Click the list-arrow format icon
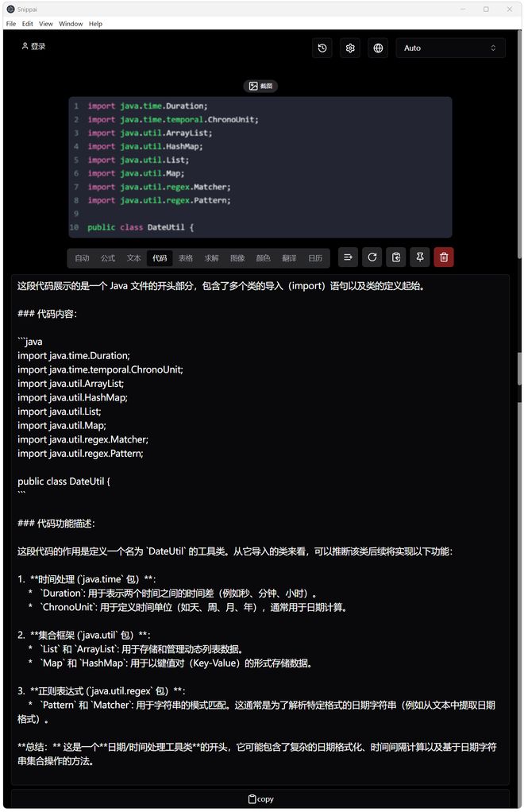The width and height of the screenshot is (524, 812). pyautogui.click(x=348, y=257)
